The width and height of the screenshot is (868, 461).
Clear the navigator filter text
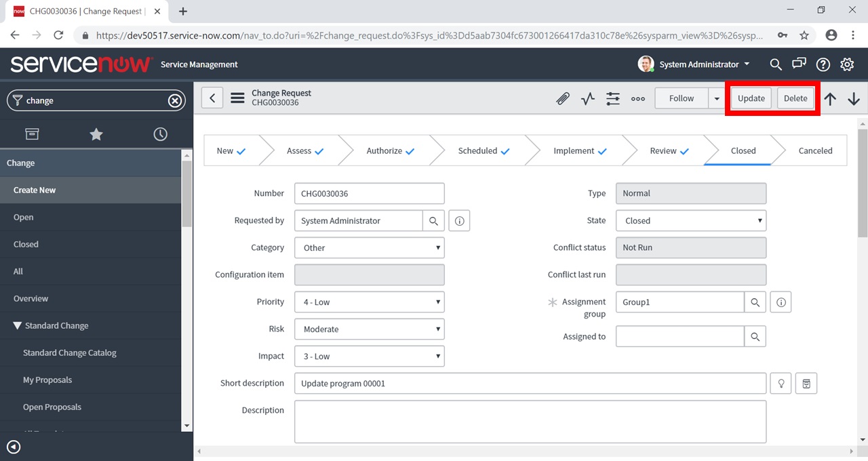pos(175,101)
